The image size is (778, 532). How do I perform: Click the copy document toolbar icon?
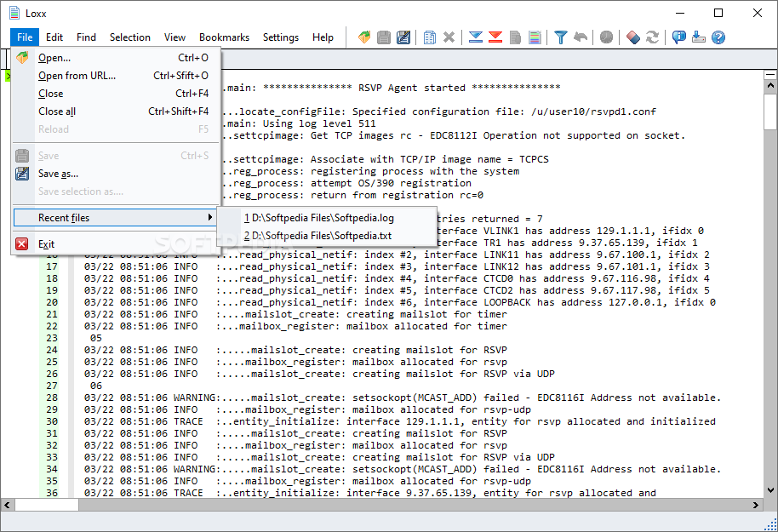click(x=430, y=37)
